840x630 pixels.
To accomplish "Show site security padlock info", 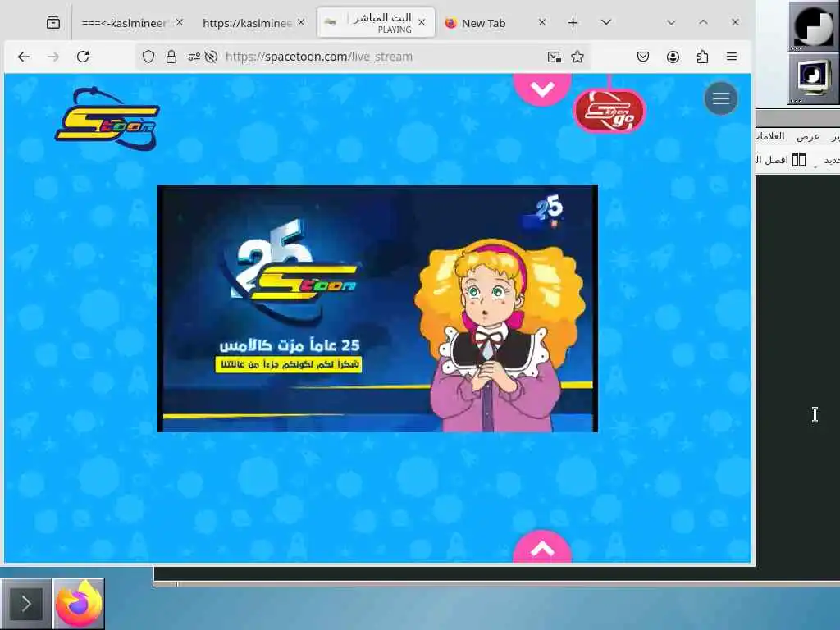I will pyautogui.click(x=171, y=57).
